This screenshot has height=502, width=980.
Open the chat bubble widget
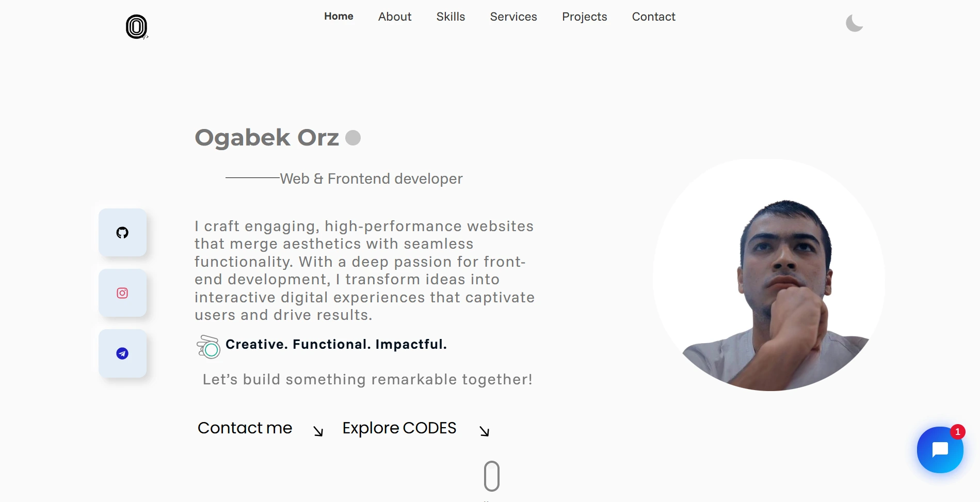coord(940,449)
